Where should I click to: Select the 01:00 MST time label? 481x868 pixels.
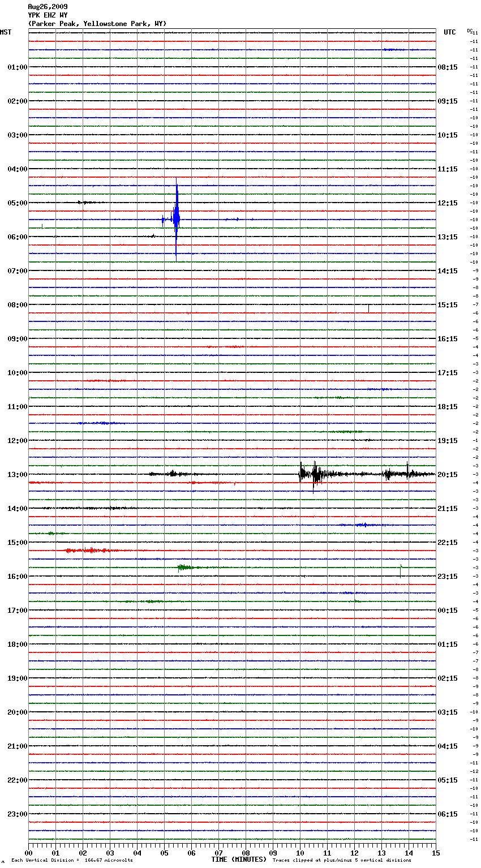click(x=17, y=67)
